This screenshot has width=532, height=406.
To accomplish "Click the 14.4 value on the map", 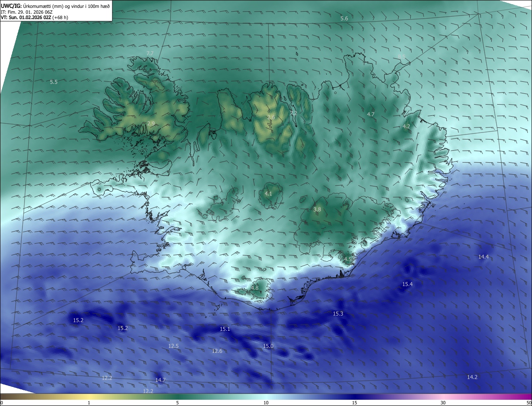I will [483, 257].
